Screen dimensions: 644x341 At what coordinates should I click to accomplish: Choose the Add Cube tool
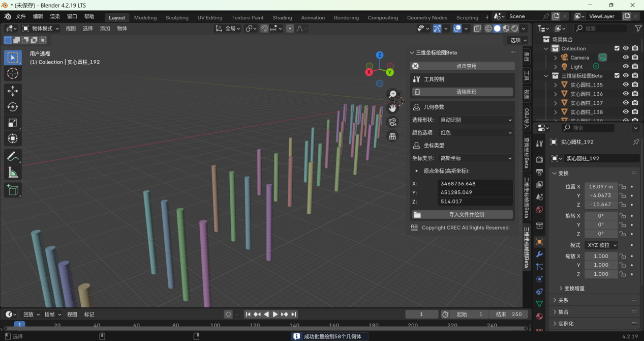[x=13, y=190]
